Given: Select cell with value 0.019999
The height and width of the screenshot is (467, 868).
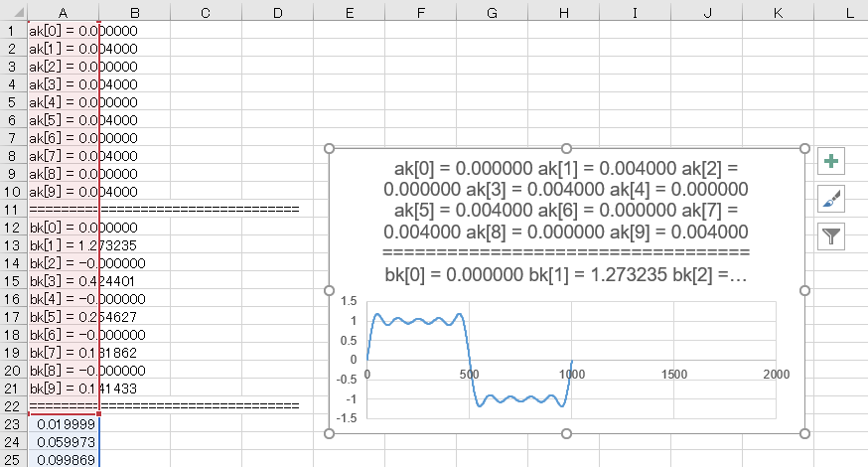Looking at the screenshot, I should point(63,424).
